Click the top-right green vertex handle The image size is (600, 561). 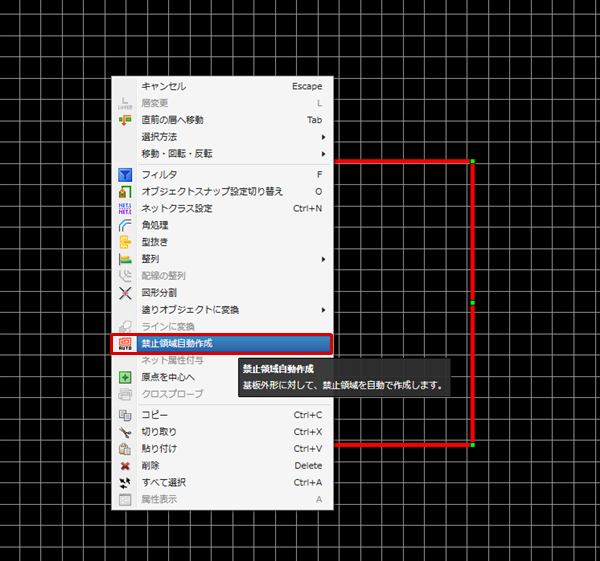click(473, 161)
